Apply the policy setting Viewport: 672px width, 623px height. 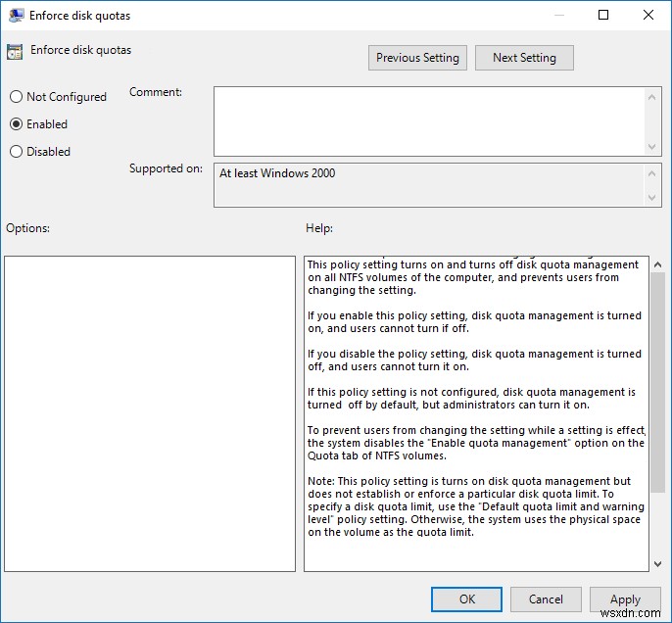pyautogui.click(x=625, y=599)
